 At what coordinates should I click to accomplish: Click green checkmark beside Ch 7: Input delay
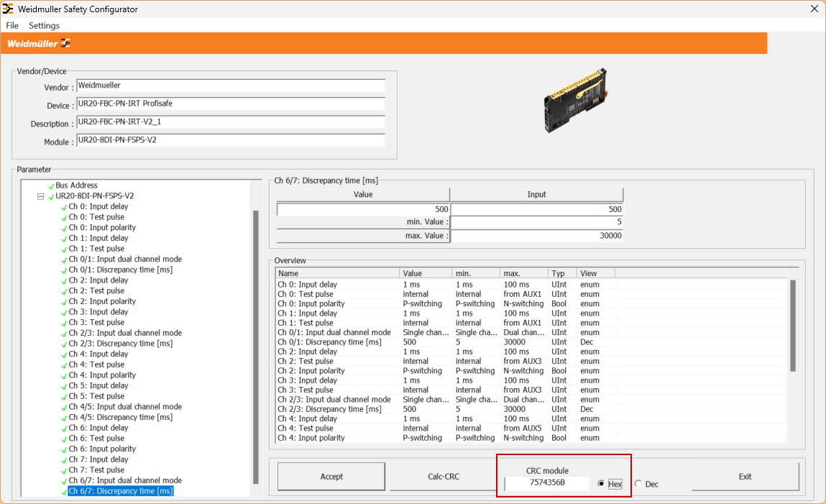[x=64, y=459]
